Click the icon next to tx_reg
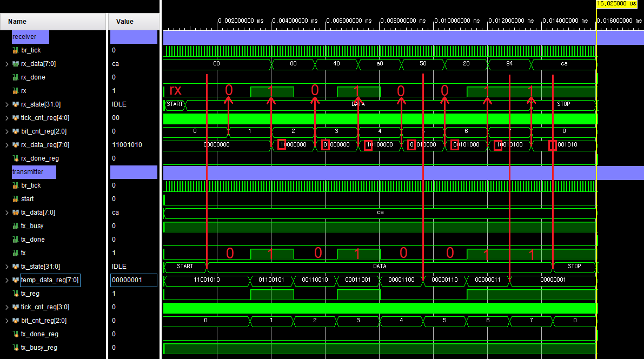Screen dimensions: 644x359 coord(16,294)
